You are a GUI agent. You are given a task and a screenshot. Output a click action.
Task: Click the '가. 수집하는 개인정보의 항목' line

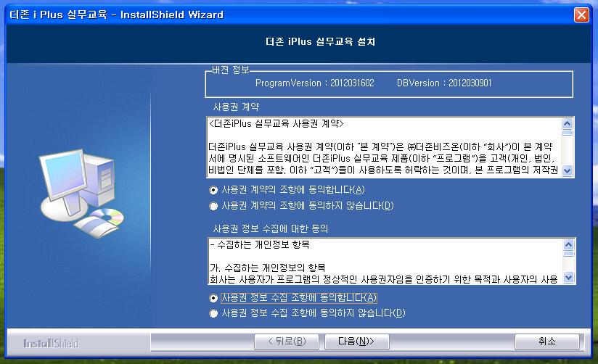(267, 268)
